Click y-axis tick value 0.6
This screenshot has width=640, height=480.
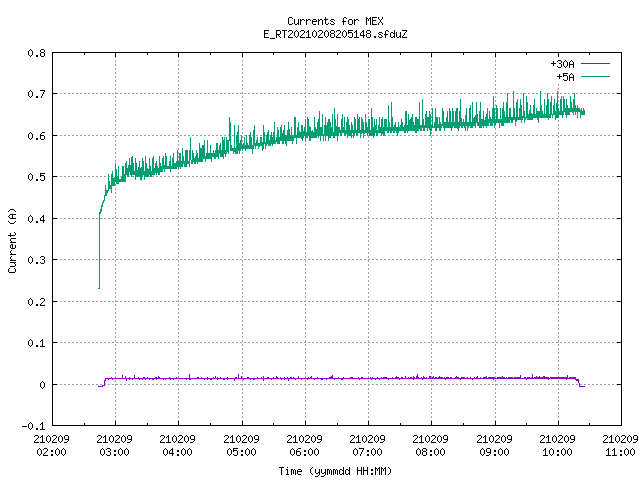coord(36,136)
